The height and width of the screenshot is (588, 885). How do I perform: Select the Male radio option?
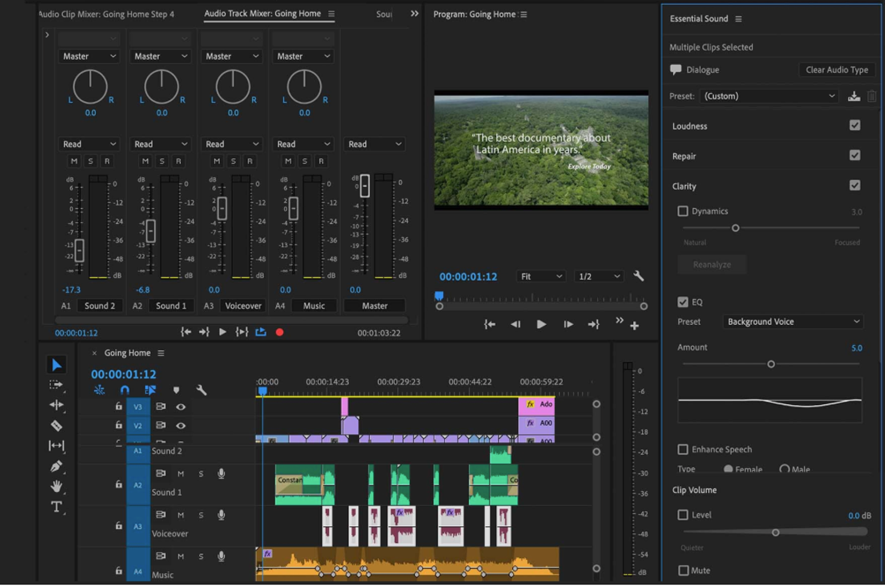784,469
